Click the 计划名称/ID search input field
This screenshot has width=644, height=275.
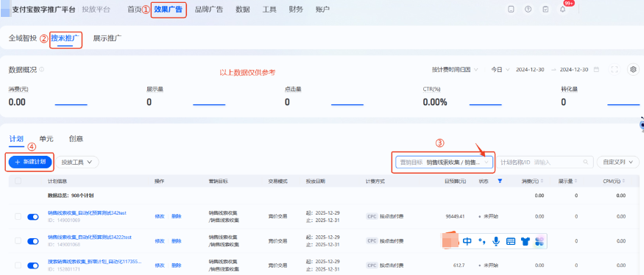[x=545, y=162]
